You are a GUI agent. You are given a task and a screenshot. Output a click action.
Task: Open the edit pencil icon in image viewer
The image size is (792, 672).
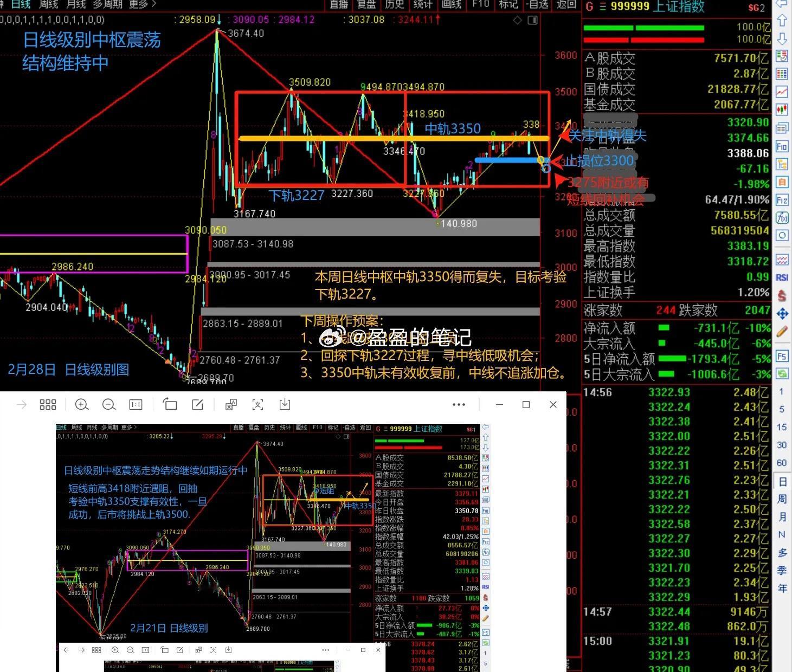[197, 404]
